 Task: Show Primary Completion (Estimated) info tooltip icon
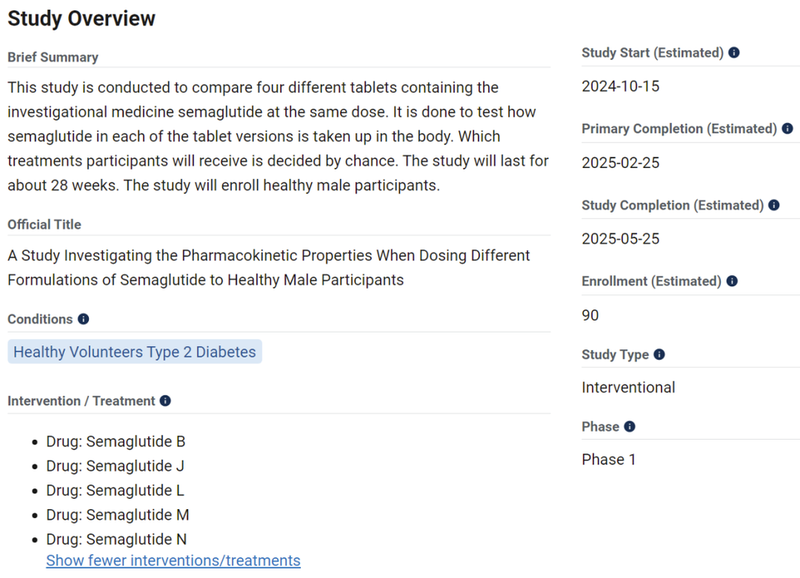[787, 129]
